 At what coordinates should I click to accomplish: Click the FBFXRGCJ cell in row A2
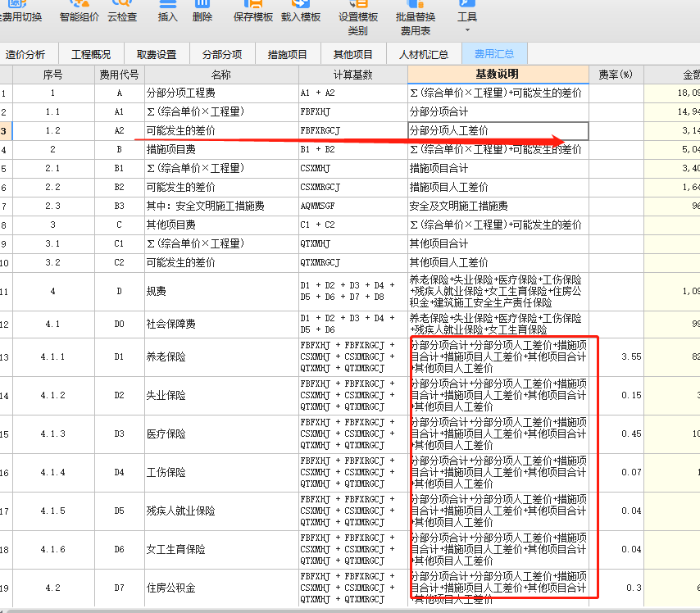click(x=353, y=131)
